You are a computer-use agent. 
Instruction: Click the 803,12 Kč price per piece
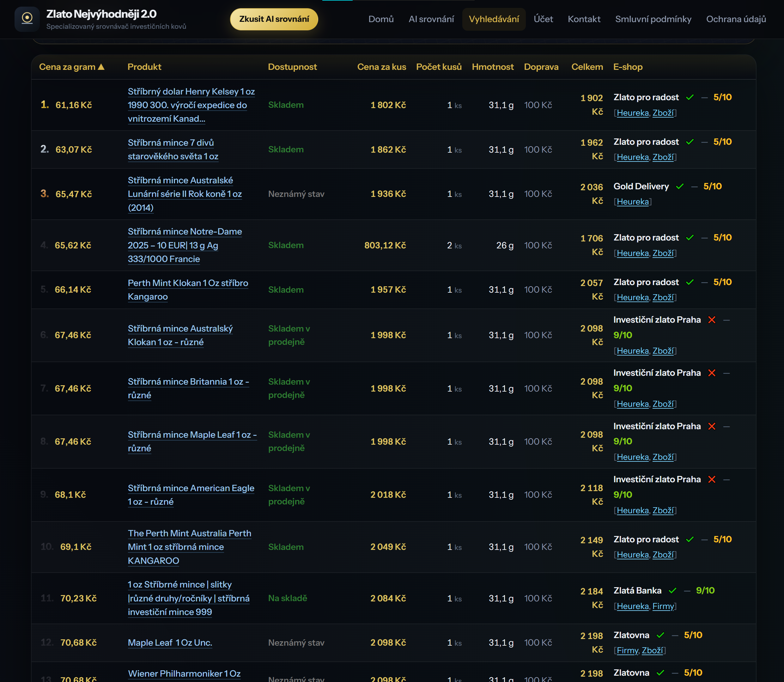pyautogui.click(x=385, y=246)
